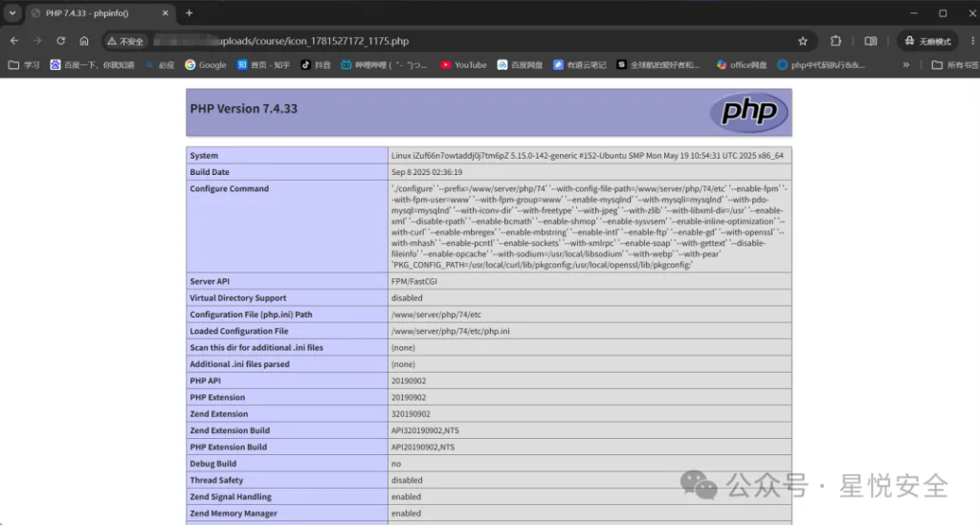The width and height of the screenshot is (980, 525).
Task: Open the 有道云笔记 bookmark
Action: (x=579, y=65)
